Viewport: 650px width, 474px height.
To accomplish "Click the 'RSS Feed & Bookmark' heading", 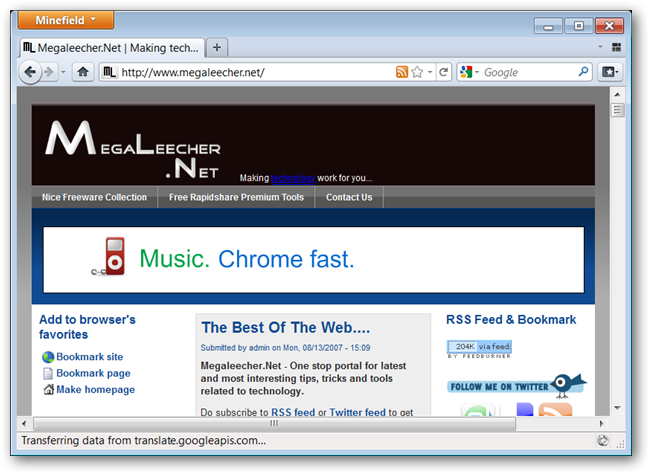I will point(511,320).
